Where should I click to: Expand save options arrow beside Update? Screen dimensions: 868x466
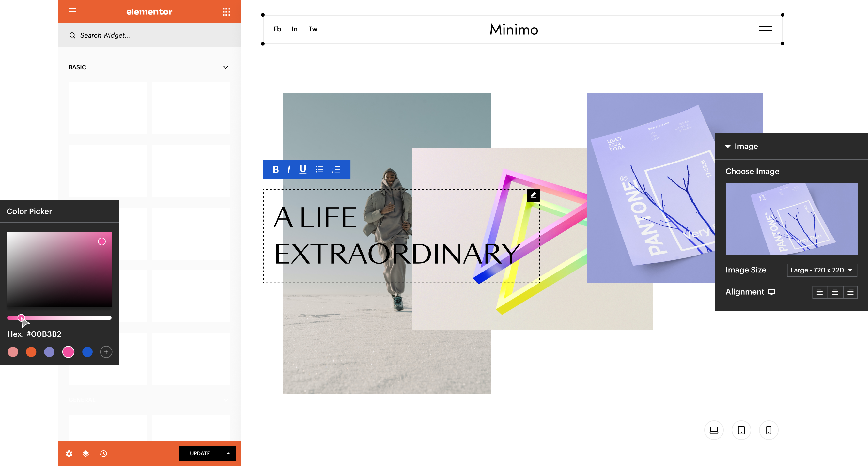point(228,454)
